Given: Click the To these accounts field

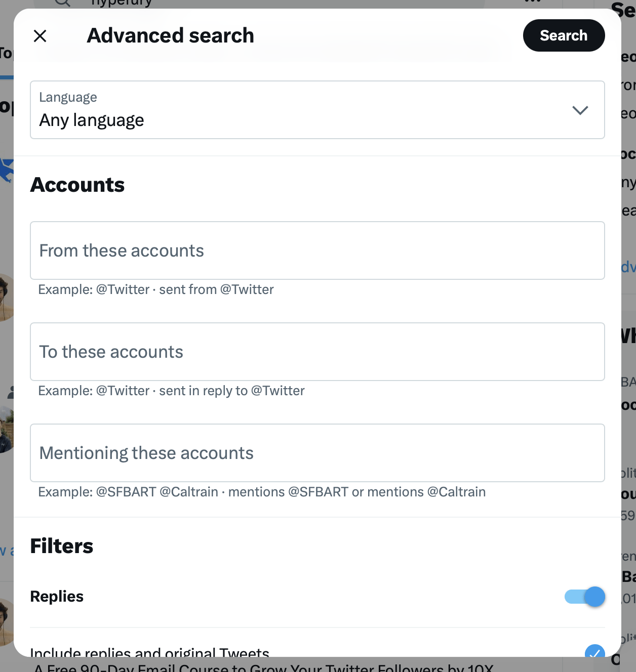Looking at the screenshot, I should [317, 352].
